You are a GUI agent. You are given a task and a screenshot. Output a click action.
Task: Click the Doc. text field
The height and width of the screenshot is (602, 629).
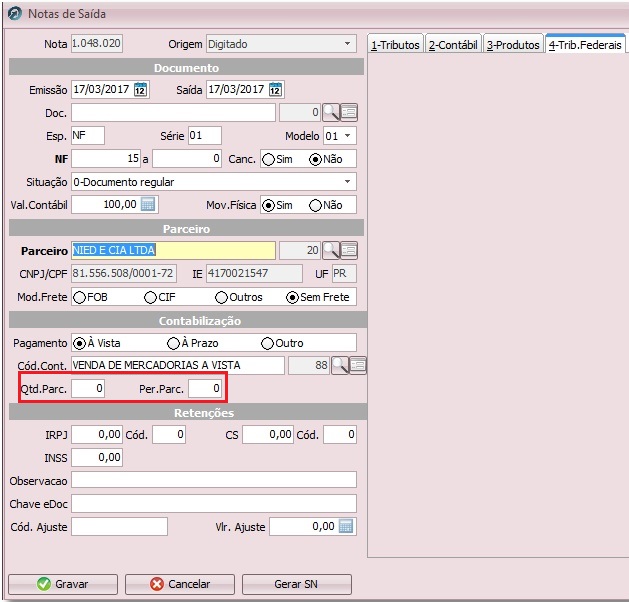click(x=173, y=113)
